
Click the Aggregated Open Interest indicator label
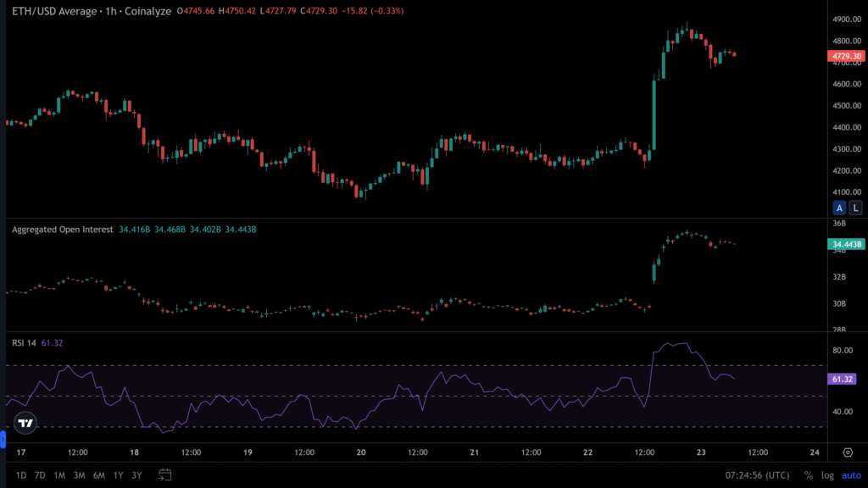[x=62, y=229]
